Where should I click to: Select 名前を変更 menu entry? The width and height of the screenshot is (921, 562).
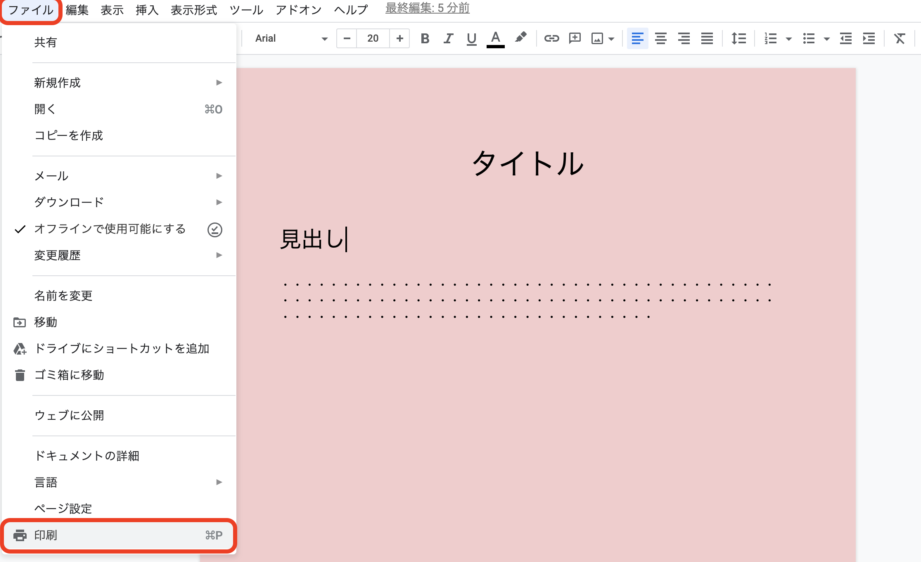tap(119, 296)
